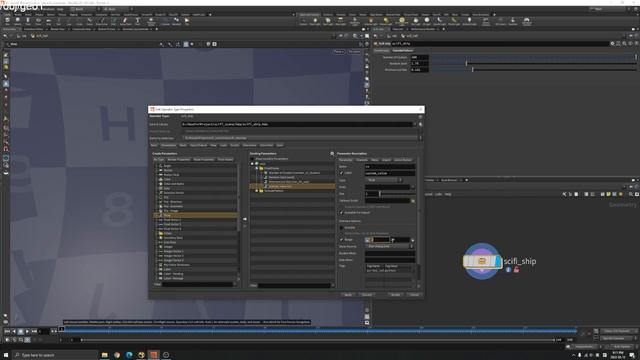Click the Disable When input field
This screenshot has height=360, width=640.
(390, 253)
